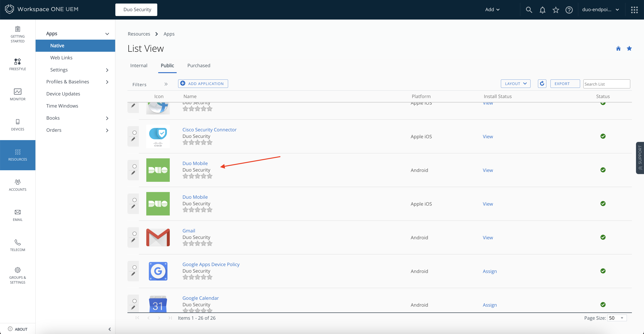Select the Gmail row radio button

pos(135,234)
